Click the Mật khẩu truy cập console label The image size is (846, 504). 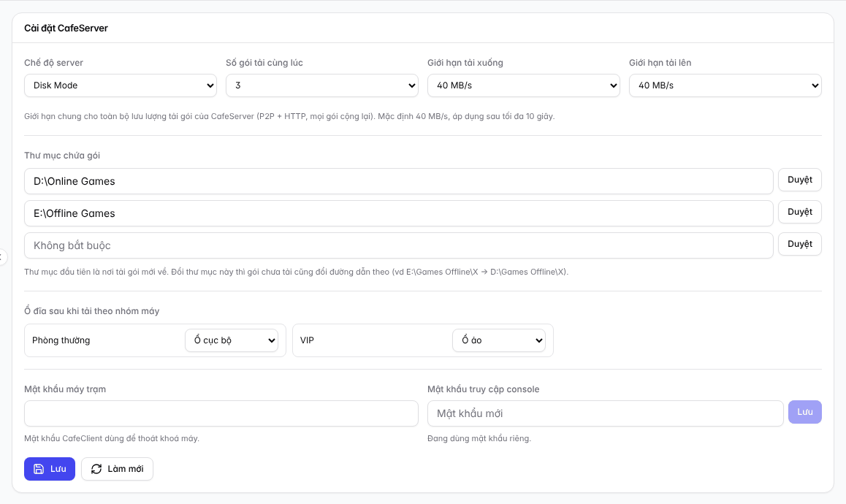pyautogui.click(x=484, y=389)
